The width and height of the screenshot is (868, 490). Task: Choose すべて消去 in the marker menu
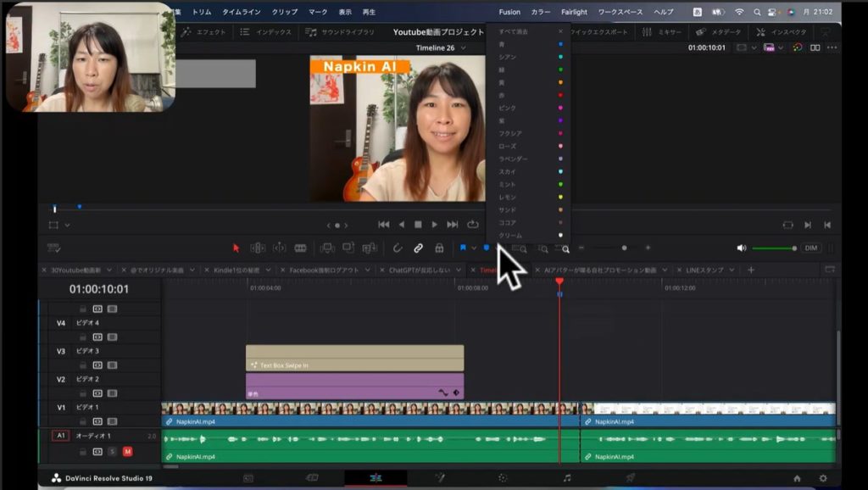[512, 31]
